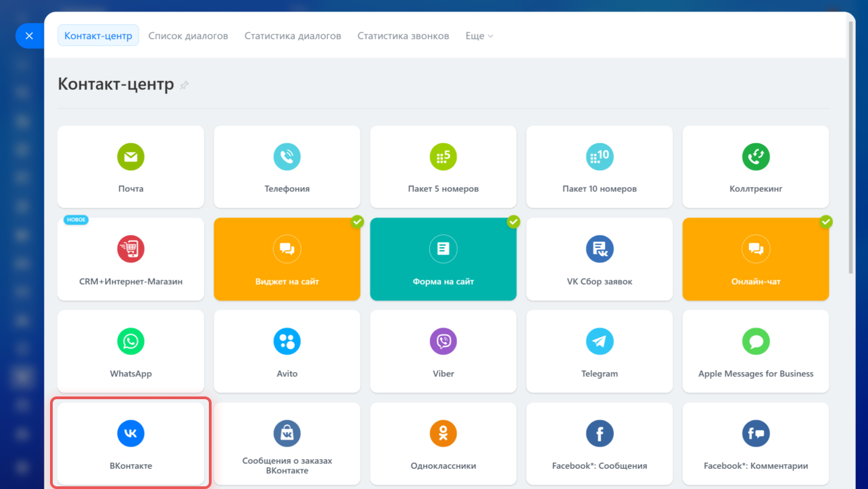Click the Телефония phone icon
The height and width of the screenshot is (489, 868).
(287, 157)
